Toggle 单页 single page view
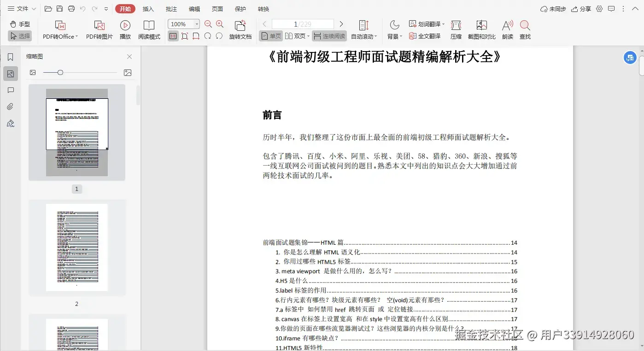This screenshot has width=644, height=351. coord(270,35)
